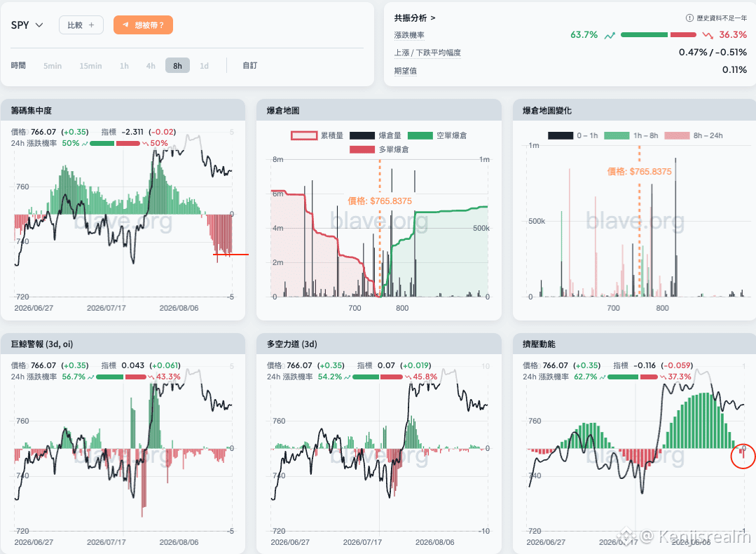Click the 62.7% up icon in 擠壓動能
Screen dimensions: 756x554
(x=603, y=377)
